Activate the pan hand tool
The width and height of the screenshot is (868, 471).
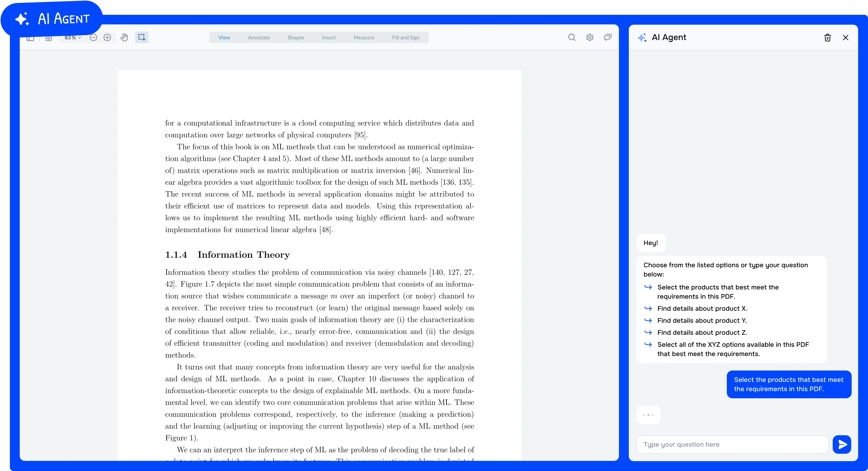pos(124,37)
